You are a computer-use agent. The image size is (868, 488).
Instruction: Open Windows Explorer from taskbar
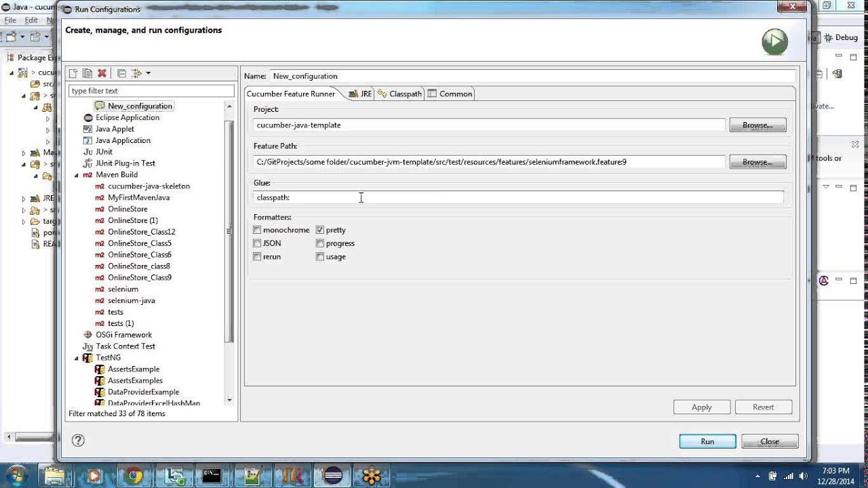[55, 476]
